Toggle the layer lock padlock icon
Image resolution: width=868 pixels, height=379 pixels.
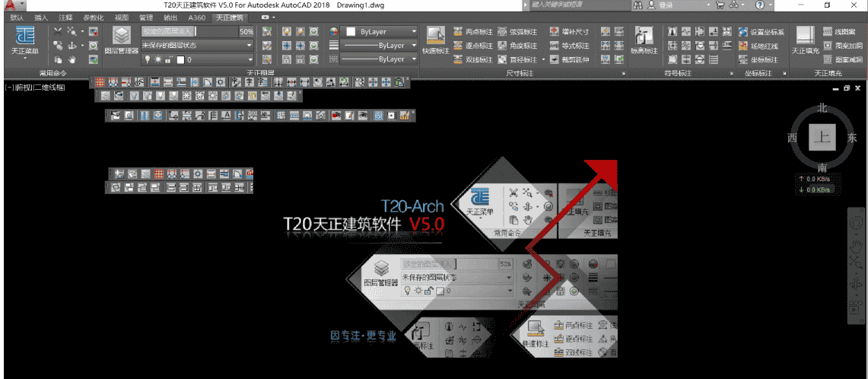(168, 59)
